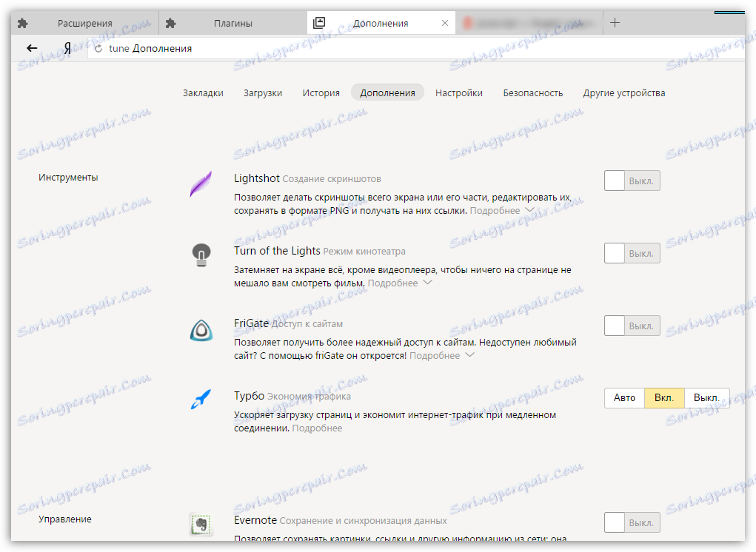Click the Yandex 'Я' logo icon
Viewport: 756px width, 552px height.
[67, 48]
